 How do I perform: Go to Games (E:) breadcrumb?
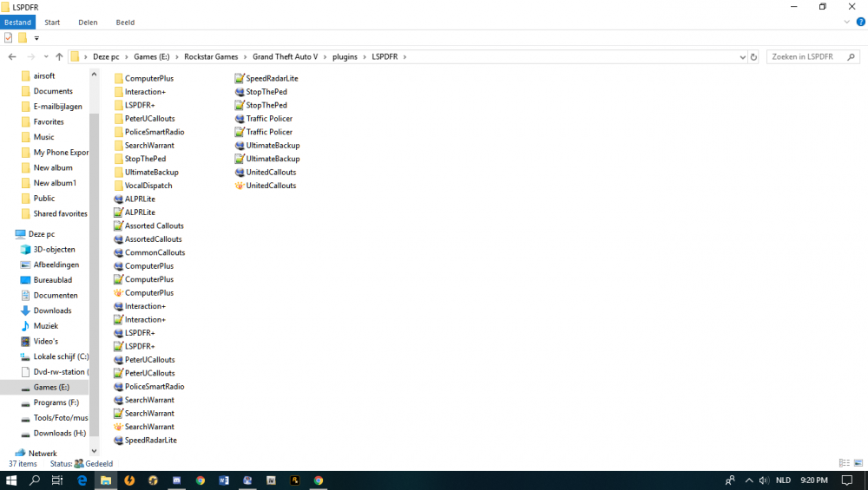tap(152, 57)
